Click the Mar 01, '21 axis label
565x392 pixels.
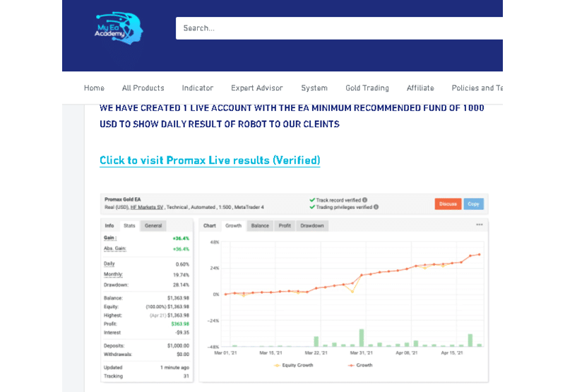tap(225, 353)
